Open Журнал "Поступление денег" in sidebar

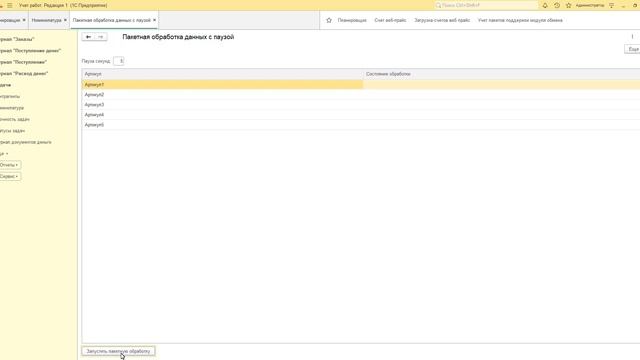click(30, 51)
